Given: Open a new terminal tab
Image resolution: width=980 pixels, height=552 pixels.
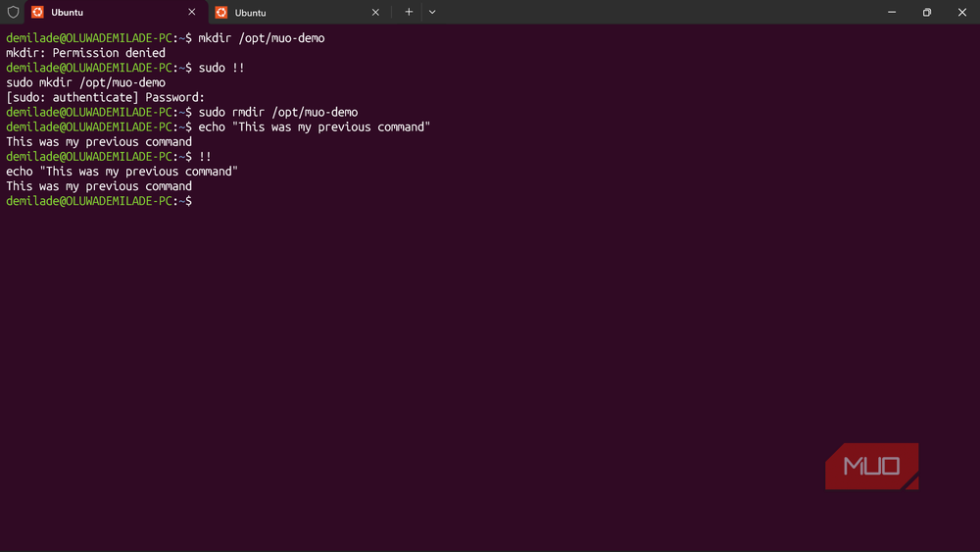Looking at the screenshot, I should point(409,12).
